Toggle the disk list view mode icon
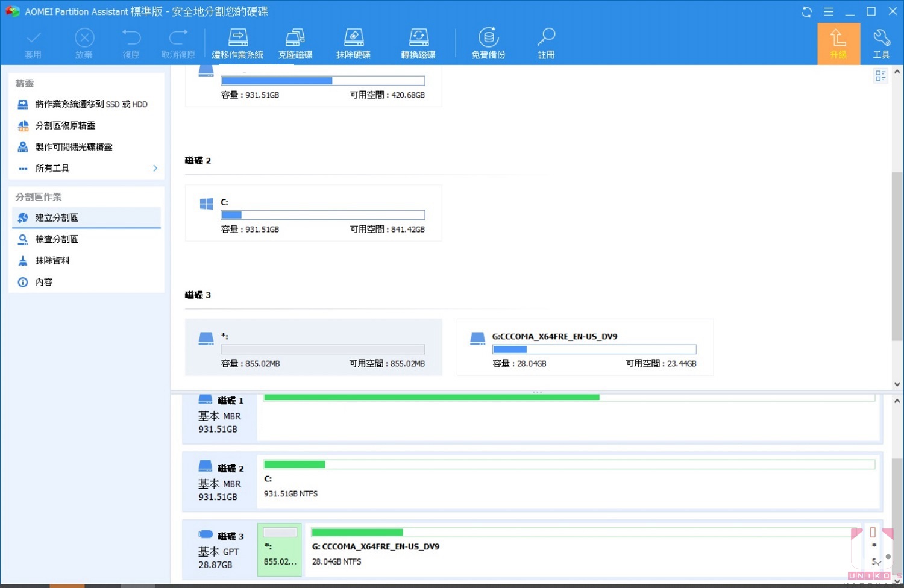The height and width of the screenshot is (588, 904). click(x=880, y=75)
